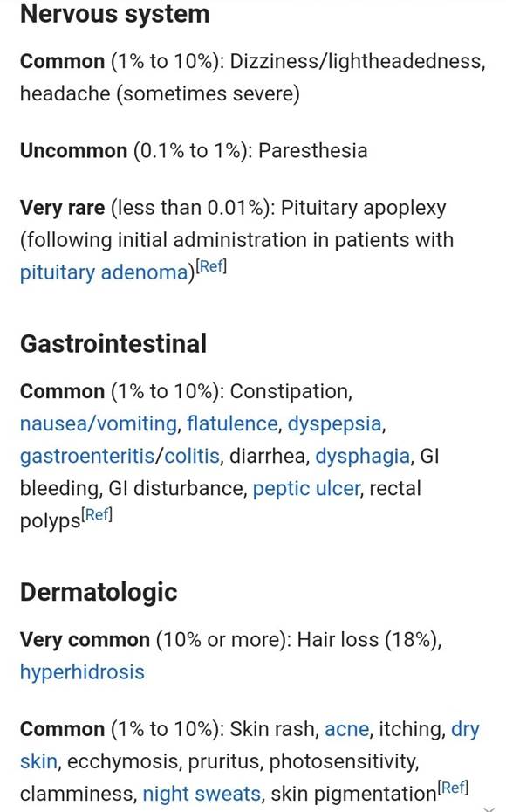Click the dry skin link
506x812 pixels.
click(x=250, y=745)
